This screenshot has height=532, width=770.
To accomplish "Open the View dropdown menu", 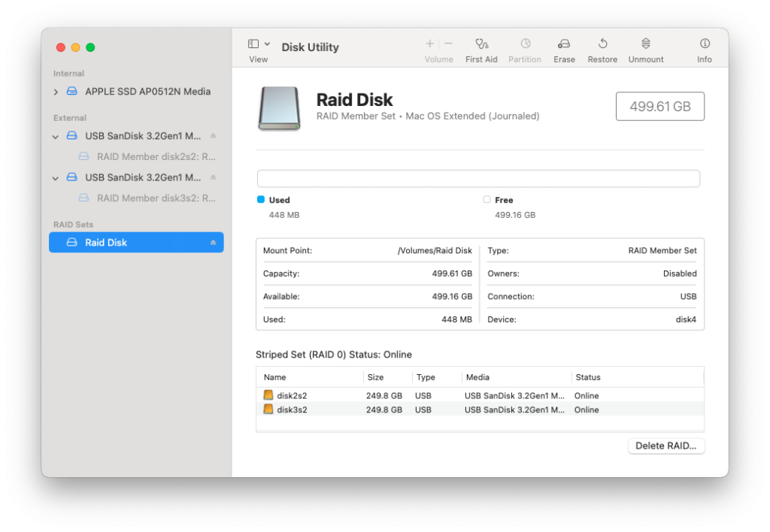I will [x=258, y=45].
